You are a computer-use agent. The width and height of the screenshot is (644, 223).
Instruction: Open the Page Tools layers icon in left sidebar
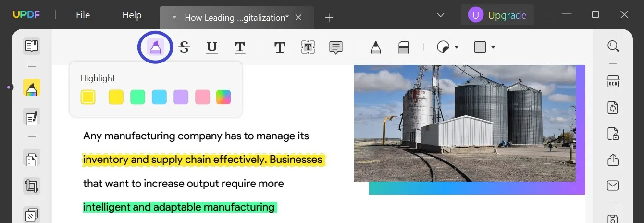(x=32, y=214)
